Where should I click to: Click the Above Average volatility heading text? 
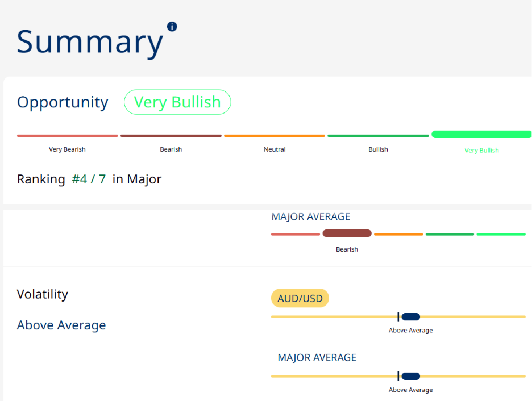click(61, 325)
